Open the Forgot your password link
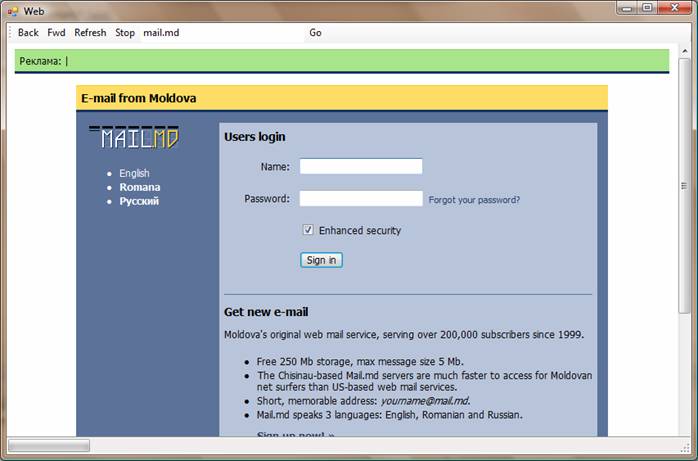 [x=474, y=200]
